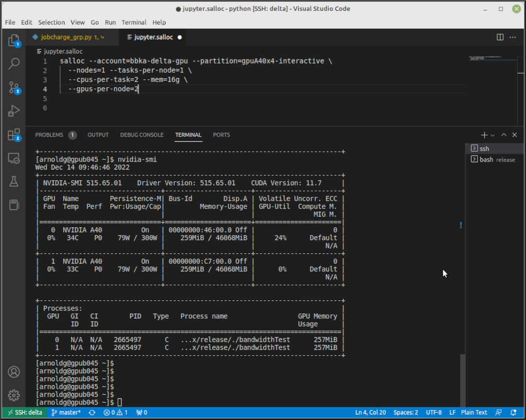Image resolution: width=526 pixels, height=420 pixels.
Task: Maximize the terminal panel size
Action: [504, 135]
